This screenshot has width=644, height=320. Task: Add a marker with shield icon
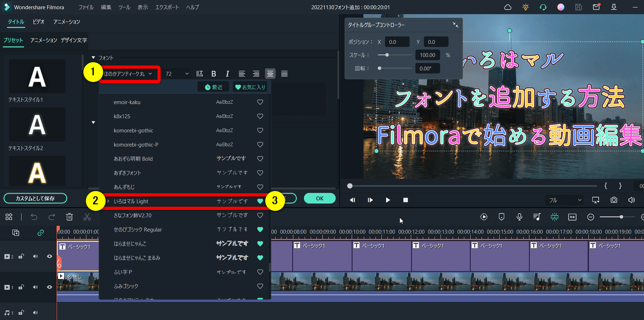501,217
